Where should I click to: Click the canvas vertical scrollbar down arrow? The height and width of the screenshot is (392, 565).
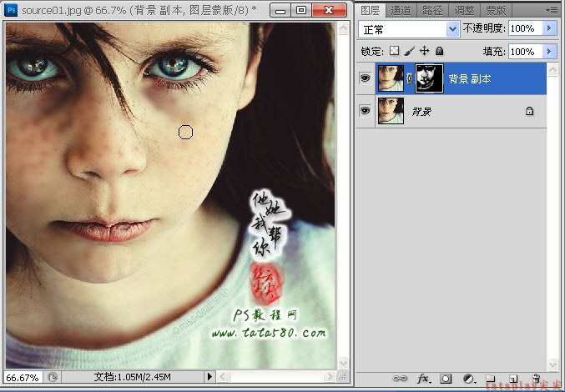pyautogui.click(x=343, y=362)
